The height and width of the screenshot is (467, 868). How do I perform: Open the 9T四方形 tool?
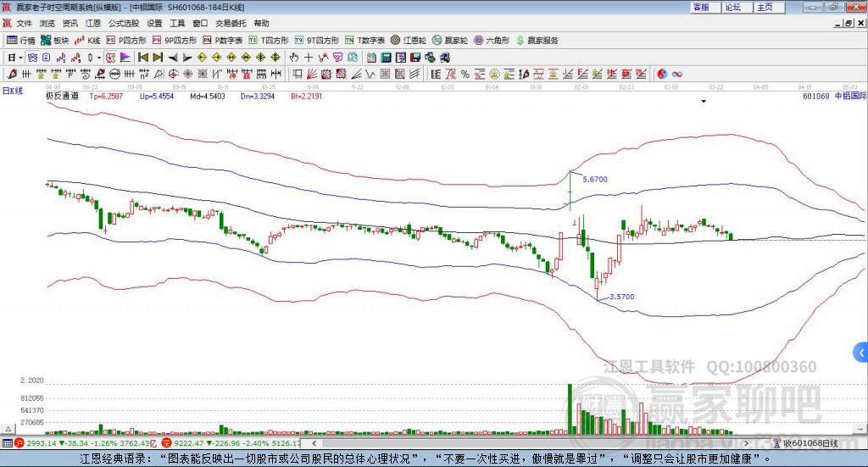(x=317, y=41)
